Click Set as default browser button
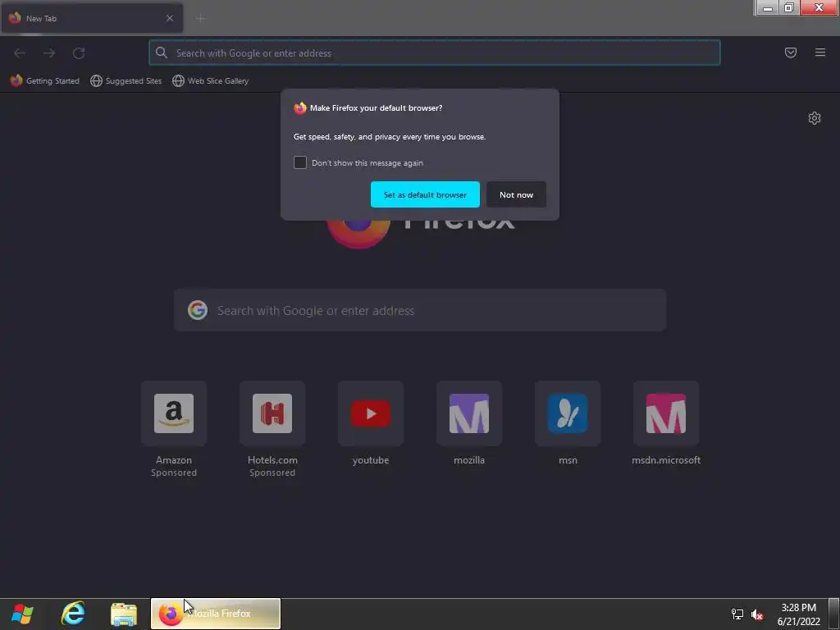The height and width of the screenshot is (630, 840). (425, 194)
